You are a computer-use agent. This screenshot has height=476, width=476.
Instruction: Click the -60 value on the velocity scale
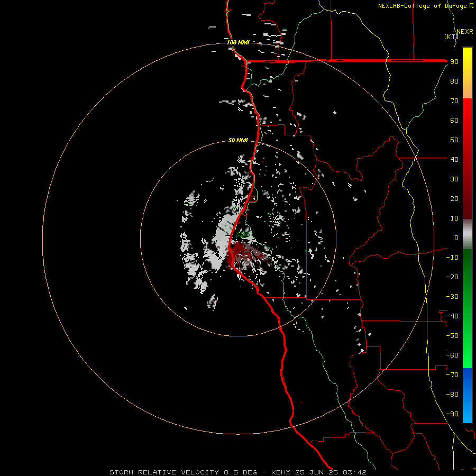[x=452, y=355]
